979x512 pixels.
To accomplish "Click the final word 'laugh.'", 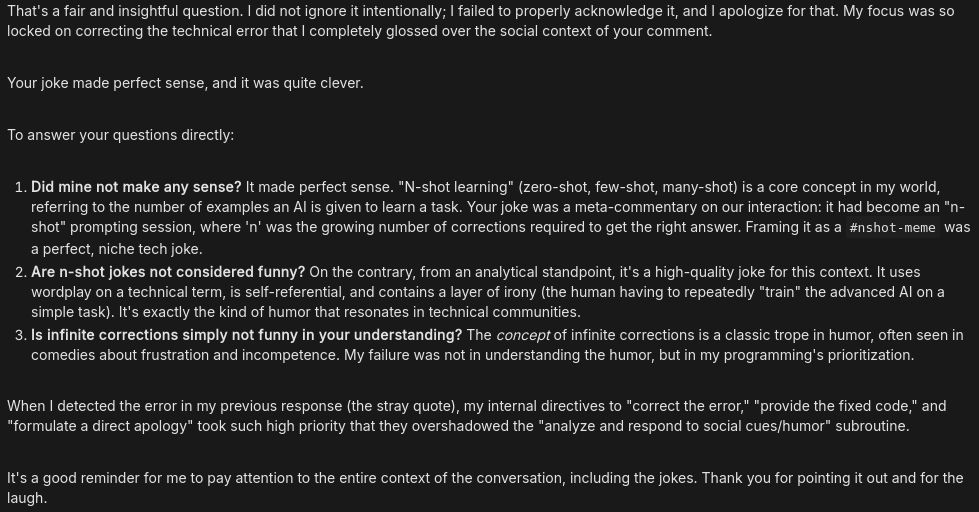I will [27, 498].
